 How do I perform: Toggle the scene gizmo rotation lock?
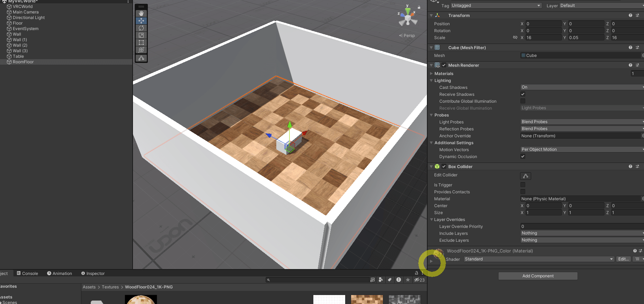click(x=419, y=7)
